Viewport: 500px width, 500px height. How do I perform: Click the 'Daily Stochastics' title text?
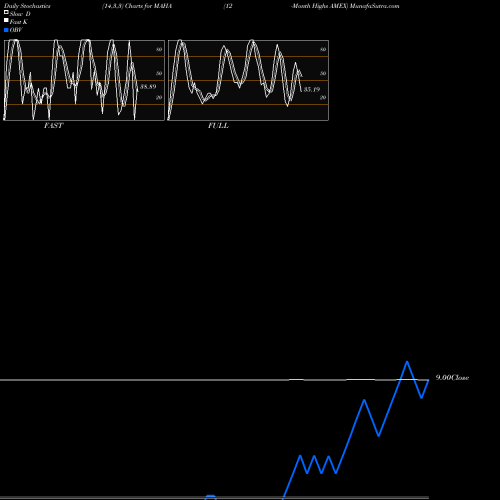point(27,6)
